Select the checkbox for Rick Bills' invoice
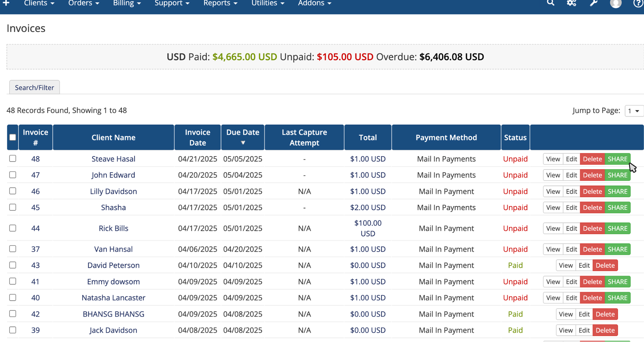The image size is (644, 342). [13, 228]
